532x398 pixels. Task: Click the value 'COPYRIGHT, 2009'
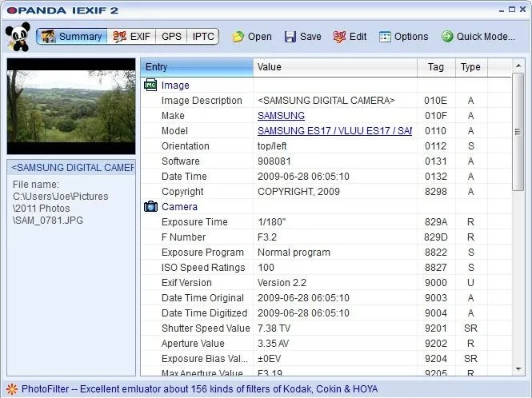pyautogui.click(x=298, y=191)
